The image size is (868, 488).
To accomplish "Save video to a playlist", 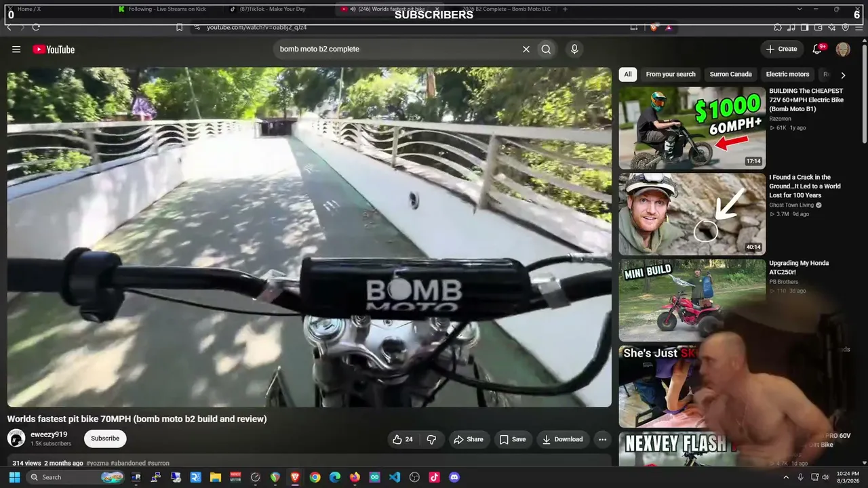I will click(513, 439).
